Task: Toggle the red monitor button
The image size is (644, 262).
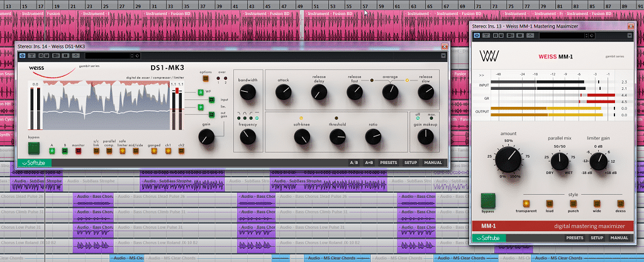Action: tap(79, 151)
